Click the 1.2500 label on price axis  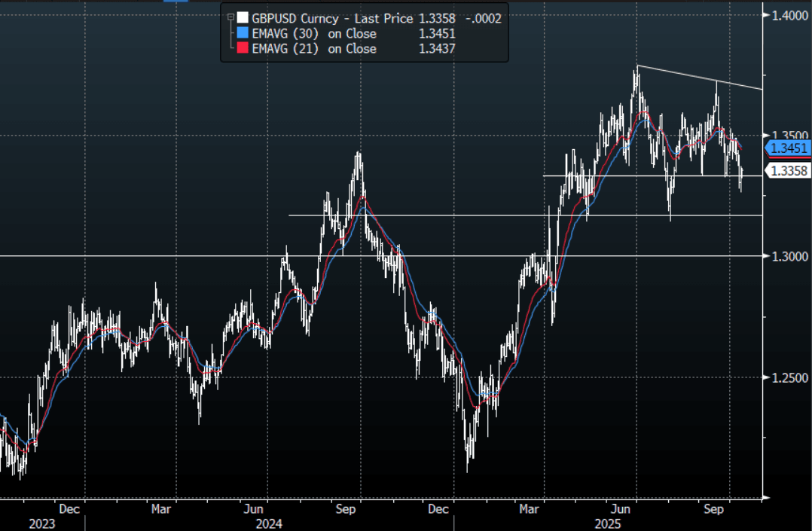point(789,377)
